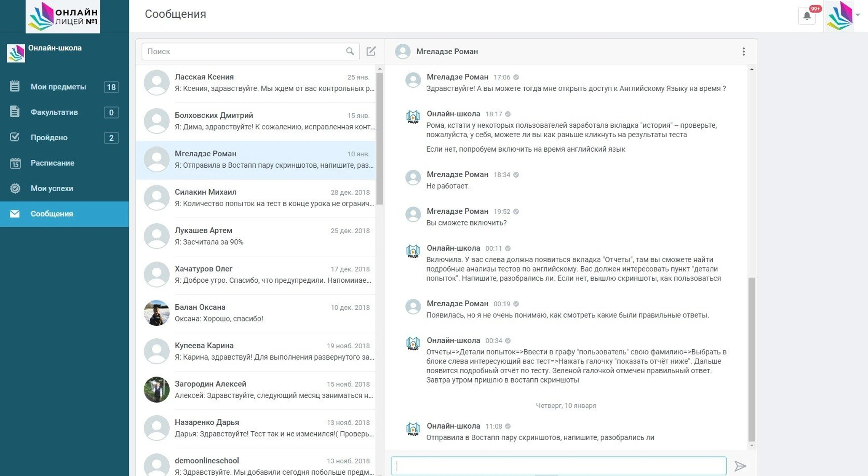Image resolution: width=868 pixels, height=476 pixels.
Task: Click the date label Четверг, 10 января
Action: (x=566, y=405)
